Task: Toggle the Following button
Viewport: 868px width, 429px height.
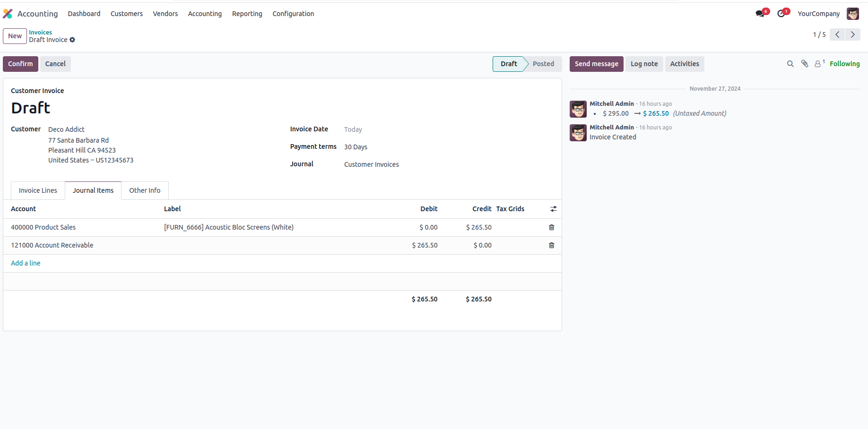Action: (x=844, y=64)
